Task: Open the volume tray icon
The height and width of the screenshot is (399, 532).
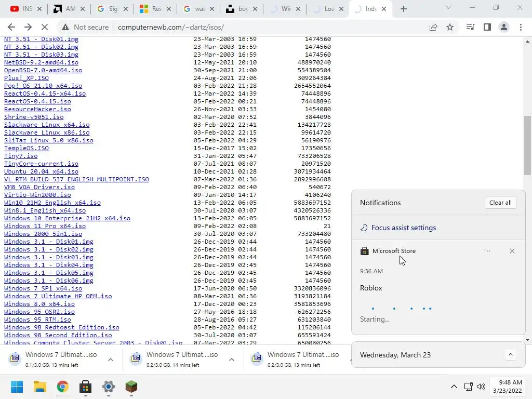Action: [481, 387]
